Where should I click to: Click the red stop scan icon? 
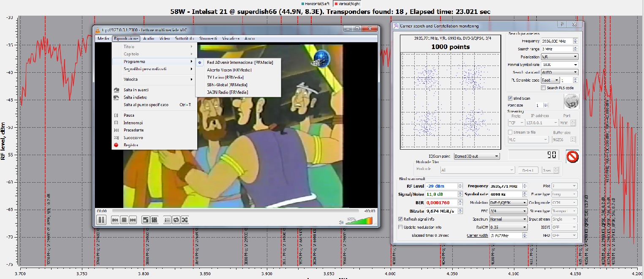(x=572, y=156)
